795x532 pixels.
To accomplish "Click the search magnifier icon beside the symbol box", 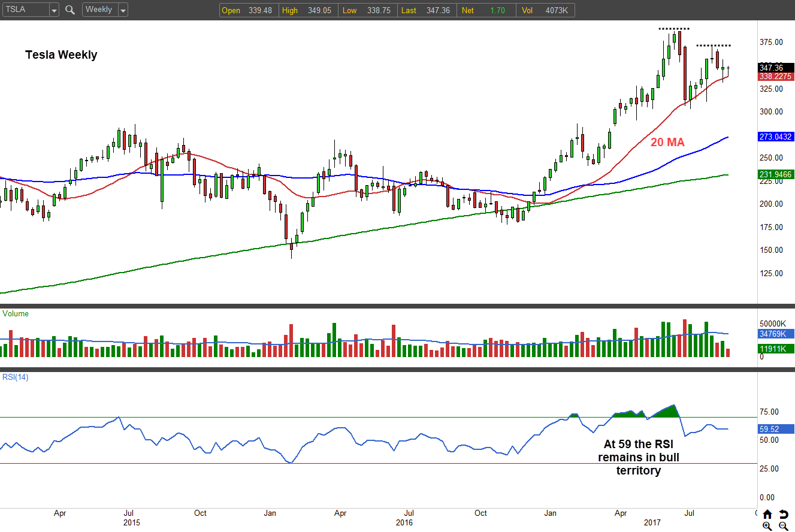I will 70,10.
